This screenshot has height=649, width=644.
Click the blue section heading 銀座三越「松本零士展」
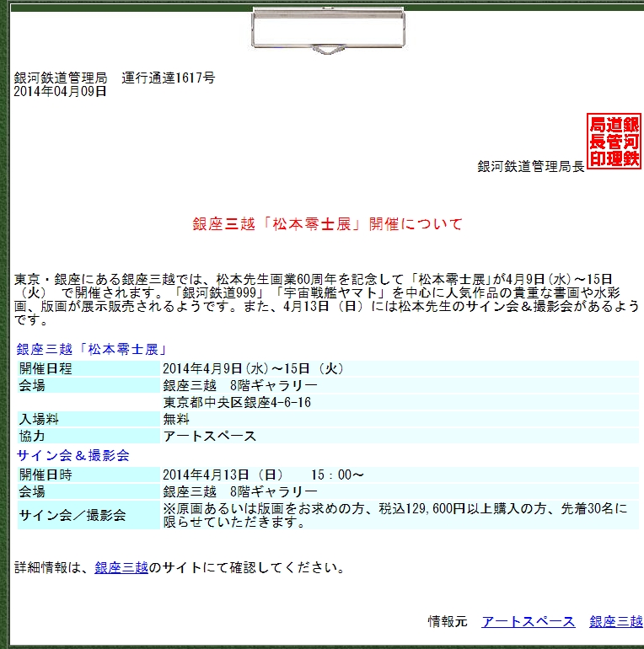pyautogui.click(x=91, y=349)
